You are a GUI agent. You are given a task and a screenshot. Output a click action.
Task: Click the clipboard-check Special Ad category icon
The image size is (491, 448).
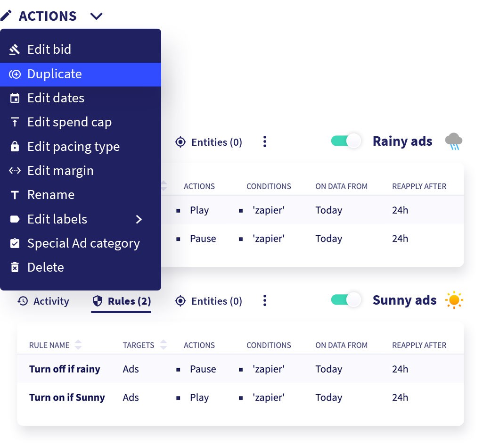15,243
